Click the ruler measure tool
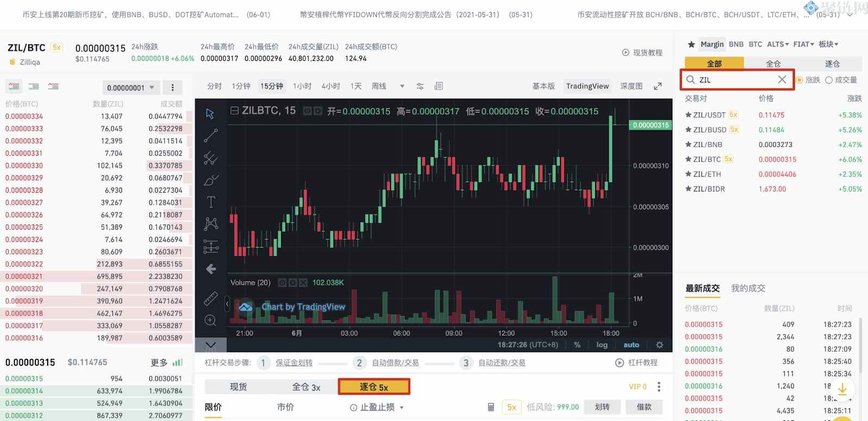Image resolution: width=868 pixels, height=421 pixels. point(210,298)
